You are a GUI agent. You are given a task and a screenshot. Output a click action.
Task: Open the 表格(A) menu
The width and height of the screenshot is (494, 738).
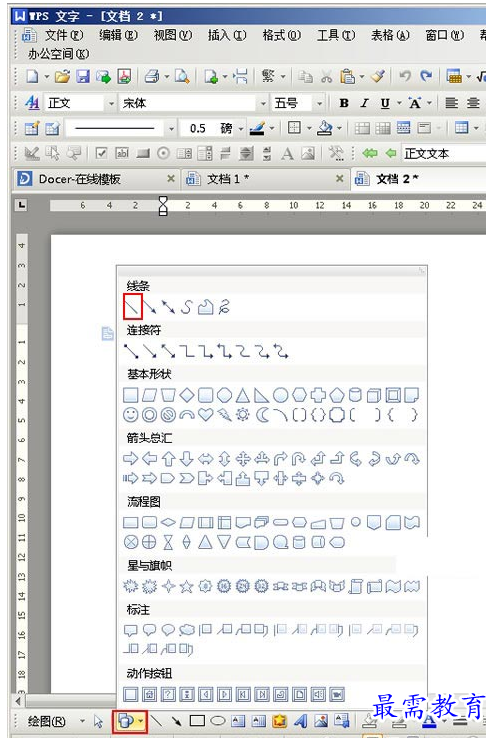click(390, 35)
